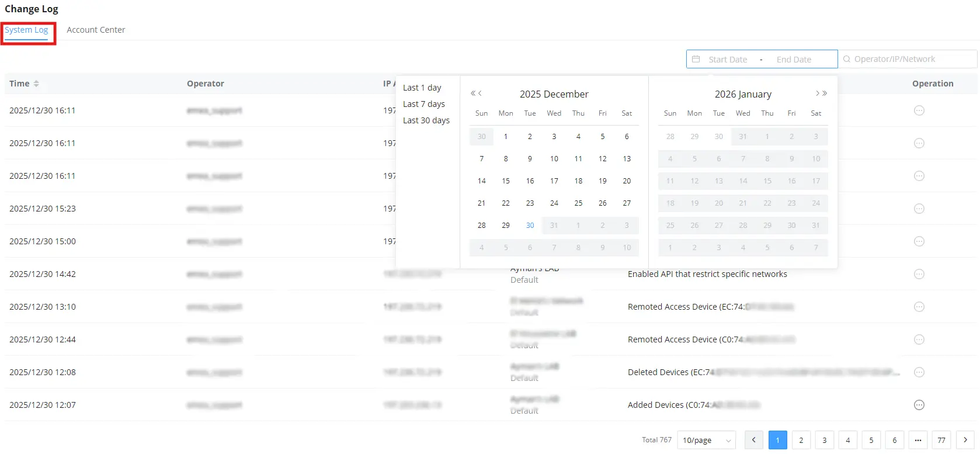The image size is (980, 454).
Task: Open details icon for 12:08 log row
Action: click(x=919, y=372)
